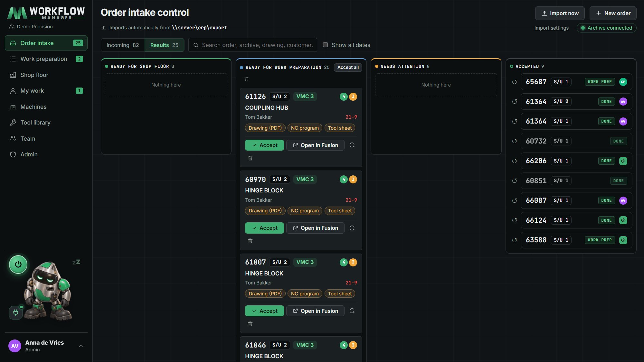Refresh order 61007 using the reload icon
Screen dimensions: 644x362
click(x=352, y=311)
